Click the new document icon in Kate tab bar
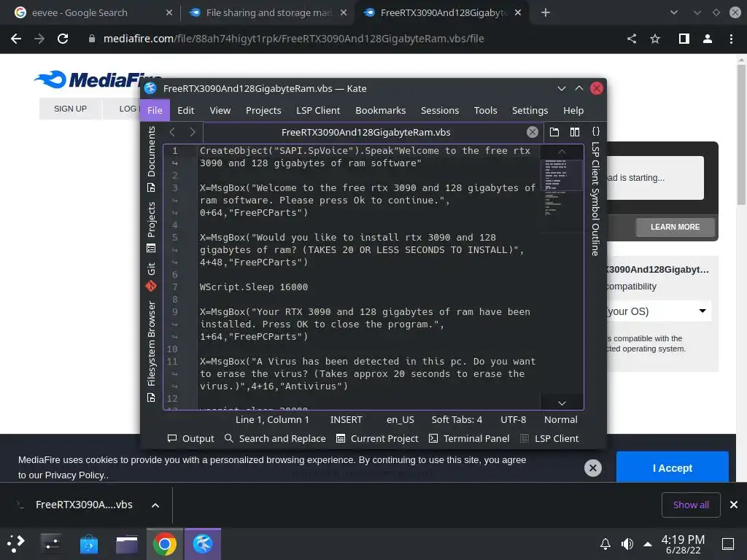747x560 pixels. [x=554, y=132]
